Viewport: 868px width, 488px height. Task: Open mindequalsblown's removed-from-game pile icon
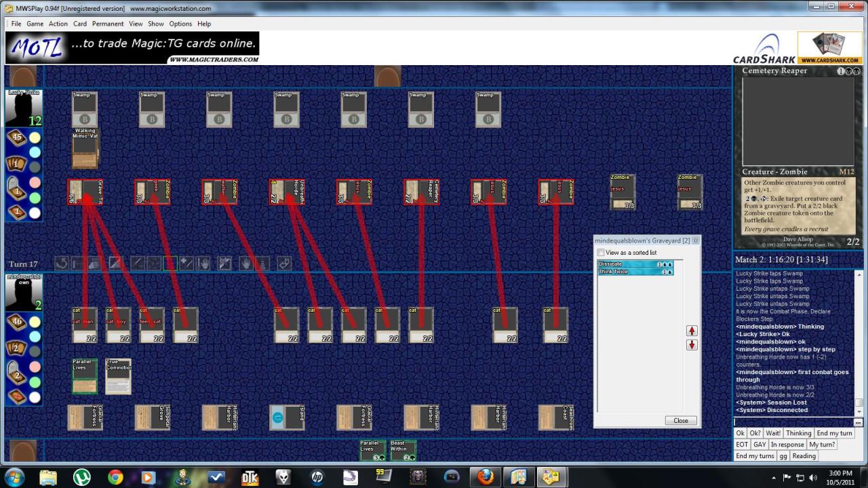[16, 396]
